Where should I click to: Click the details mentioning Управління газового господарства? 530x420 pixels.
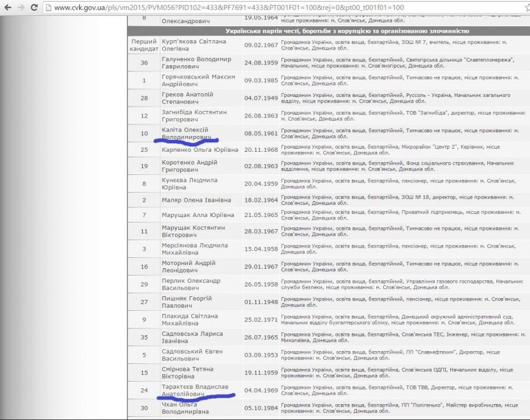click(402, 284)
